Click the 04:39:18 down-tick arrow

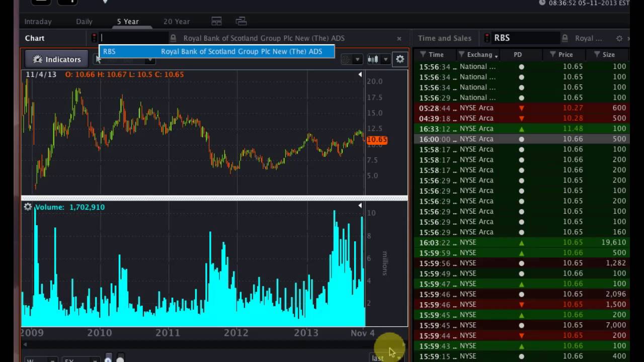[521, 119]
